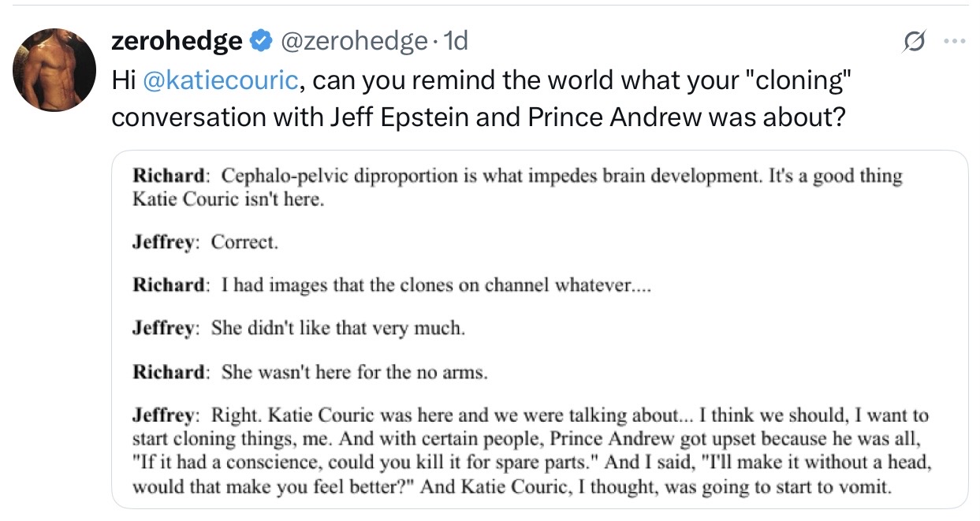Open the Grok explain-post icon
The image size is (980, 521).
pyautogui.click(x=913, y=41)
